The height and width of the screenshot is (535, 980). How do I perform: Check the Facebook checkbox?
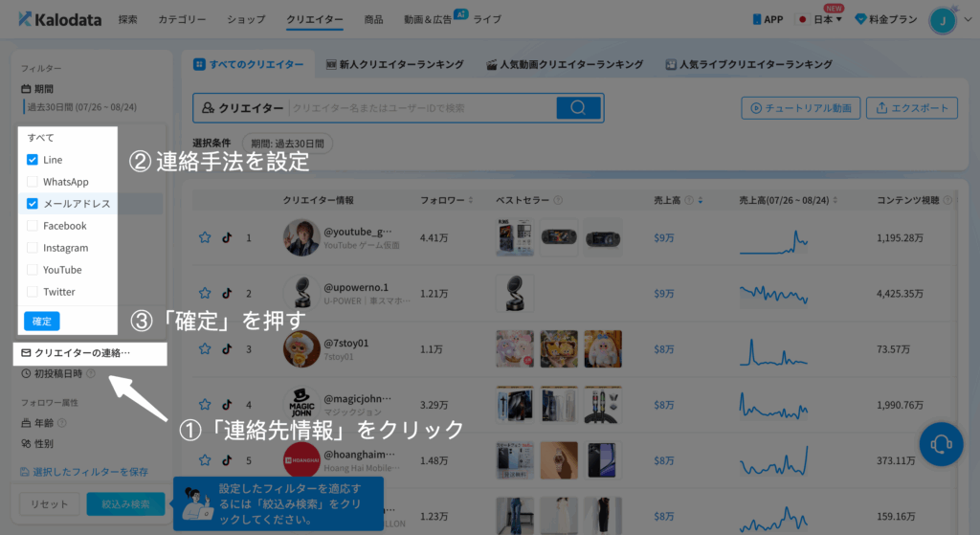(x=33, y=226)
